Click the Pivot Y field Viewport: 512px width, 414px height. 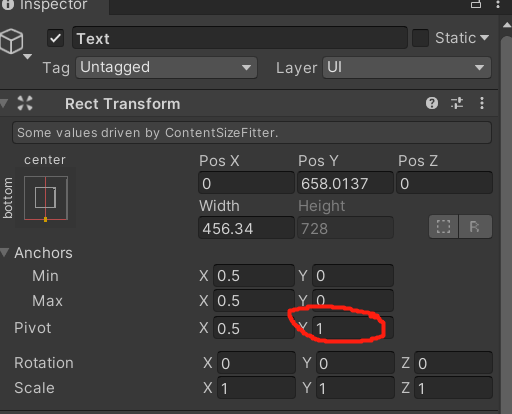(x=353, y=328)
